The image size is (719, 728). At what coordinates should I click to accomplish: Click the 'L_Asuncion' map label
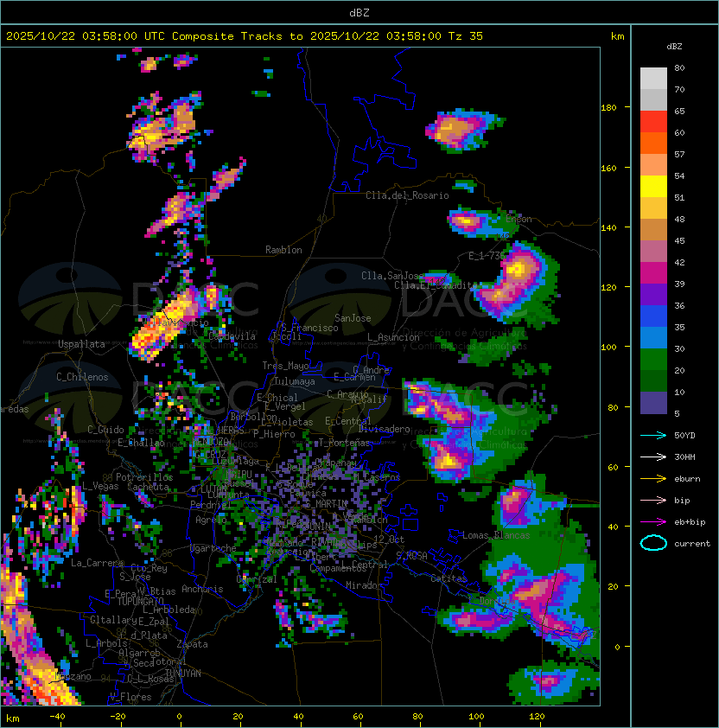pyautogui.click(x=393, y=337)
